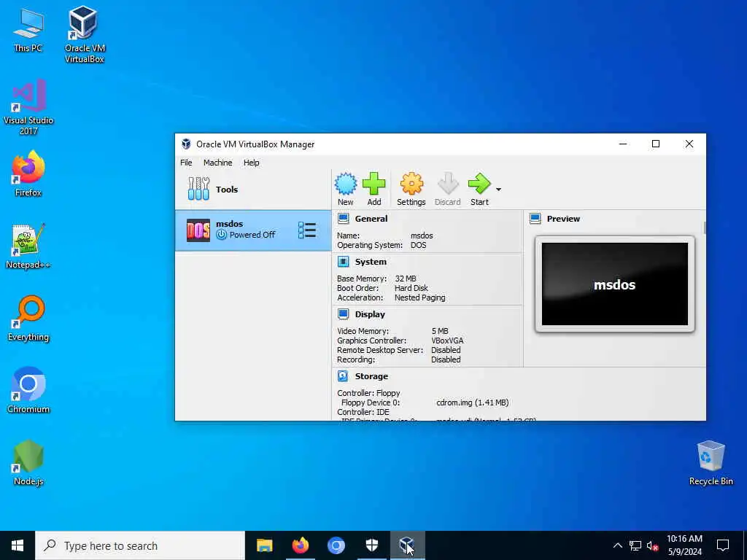This screenshot has height=560, width=747.
Task: Open the Recycle Bin on the desktop
Action: point(711,463)
